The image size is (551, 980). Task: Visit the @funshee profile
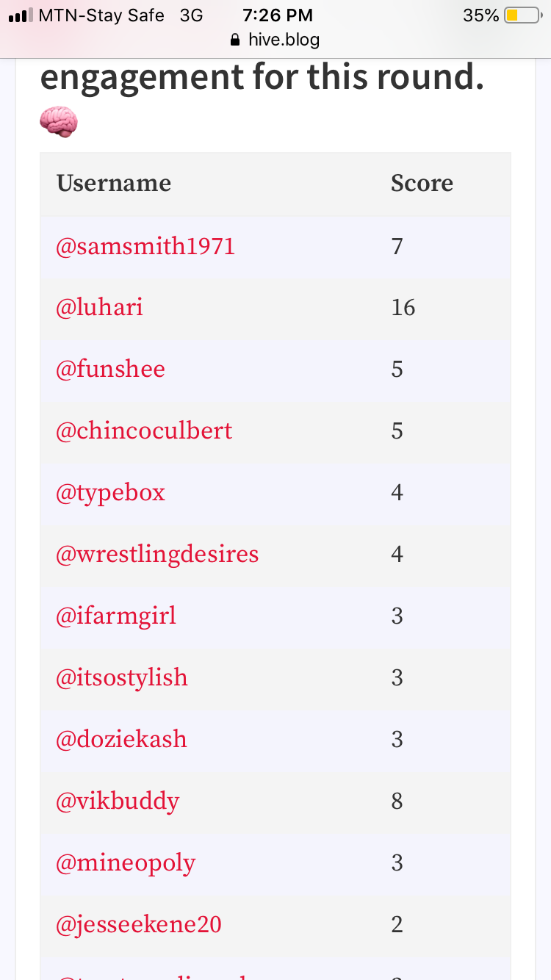[x=110, y=369]
